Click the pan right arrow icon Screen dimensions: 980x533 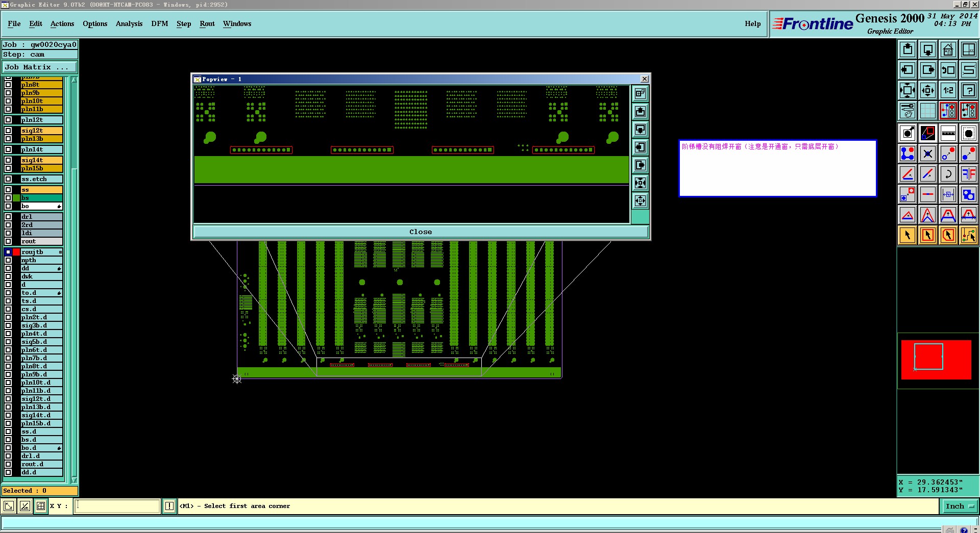[928, 70]
